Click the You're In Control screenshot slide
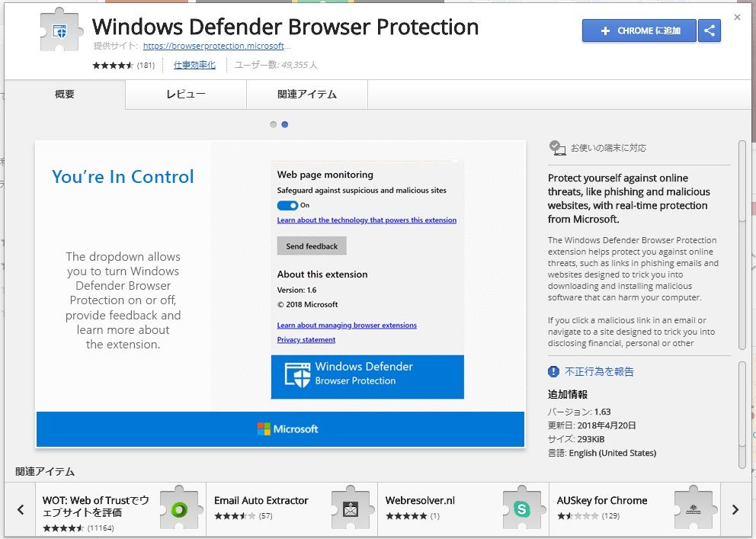This screenshot has height=539, width=756. (x=280, y=294)
